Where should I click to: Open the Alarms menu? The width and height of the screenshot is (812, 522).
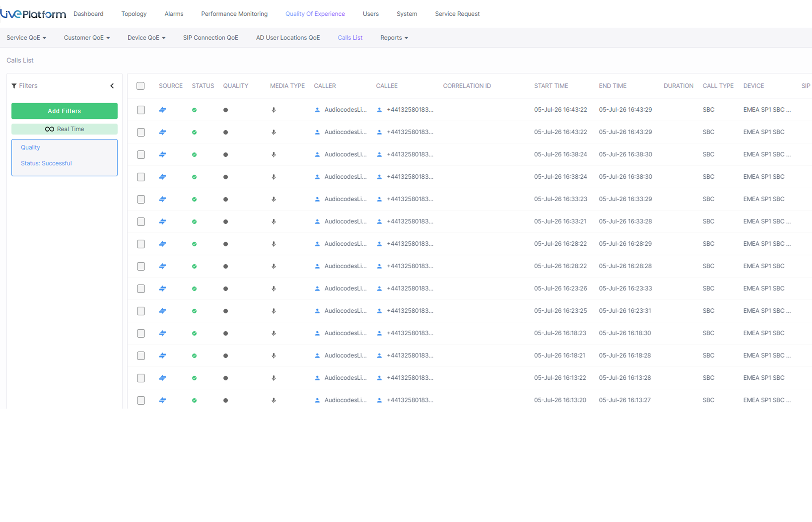coord(174,14)
